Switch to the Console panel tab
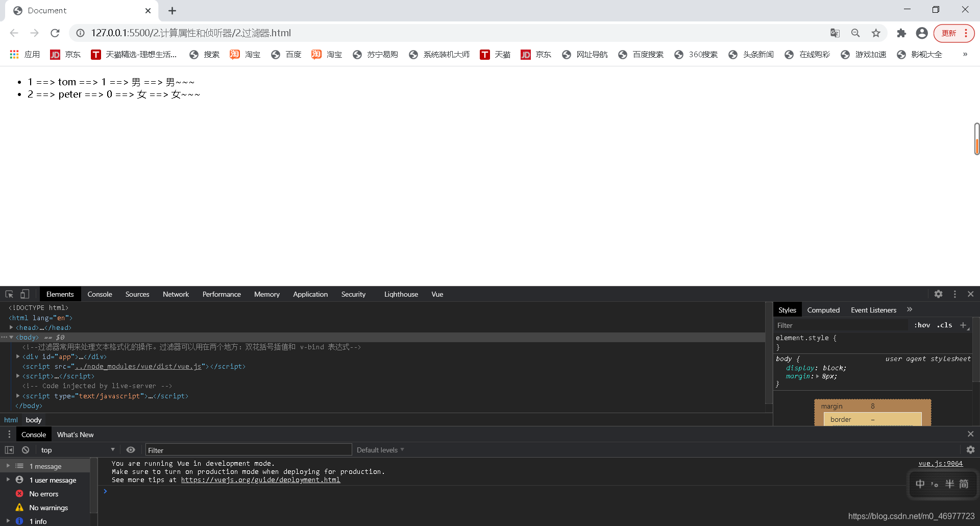980x526 pixels. click(x=100, y=294)
